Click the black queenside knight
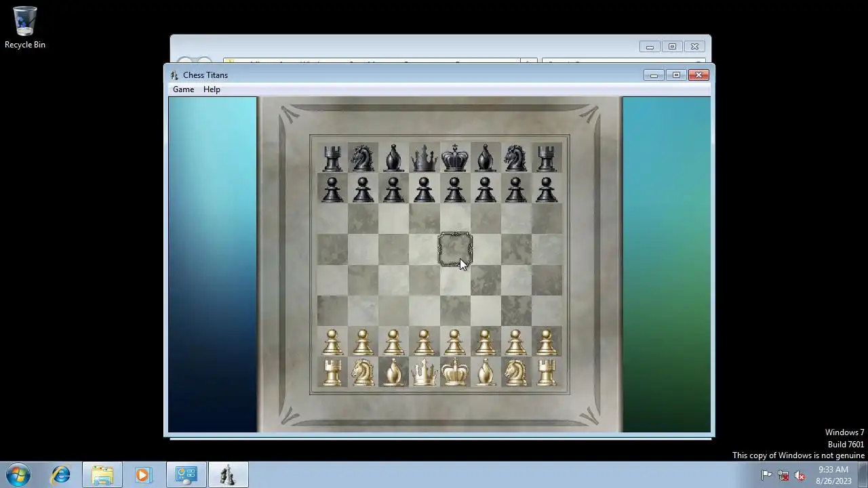This screenshot has height=488, width=868. point(363,158)
